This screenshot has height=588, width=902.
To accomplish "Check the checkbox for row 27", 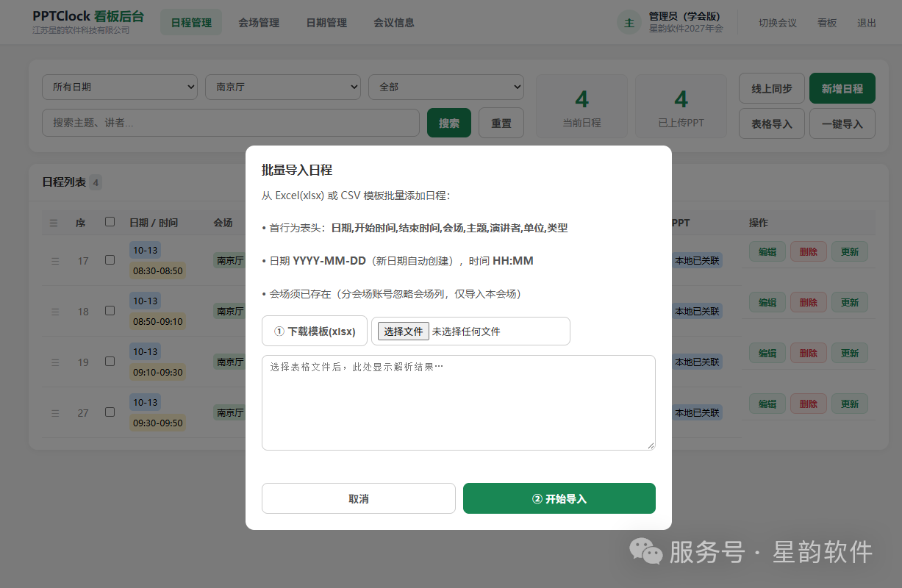I will [110, 412].
